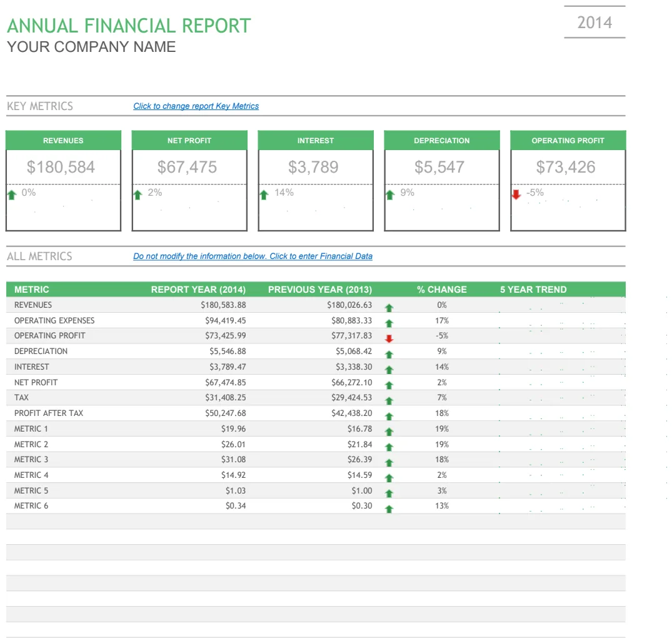Select the 2014 report year field

[594, 23]
